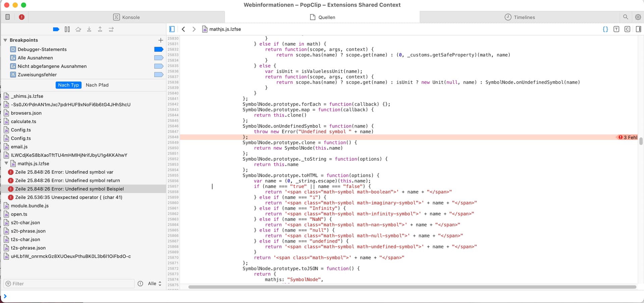Toggle the Debugger-Statements breakpoint

click(x=158, y=49)
